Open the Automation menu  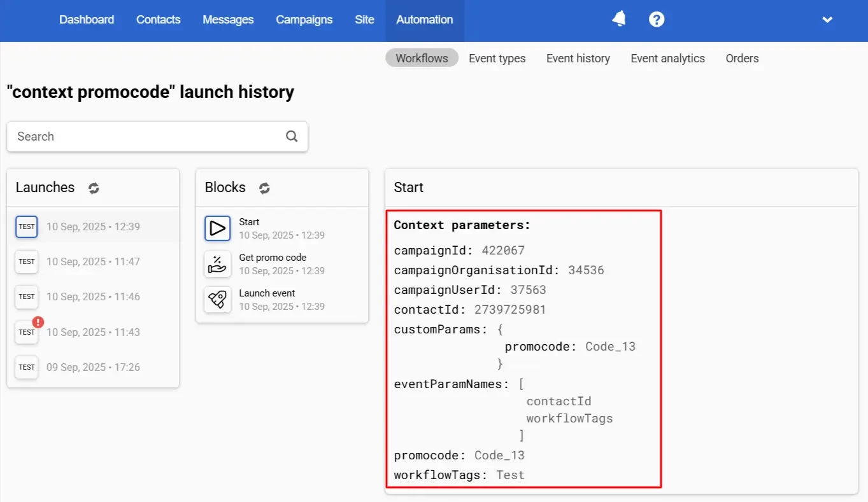pyautogui.click(x=424, y=20)
